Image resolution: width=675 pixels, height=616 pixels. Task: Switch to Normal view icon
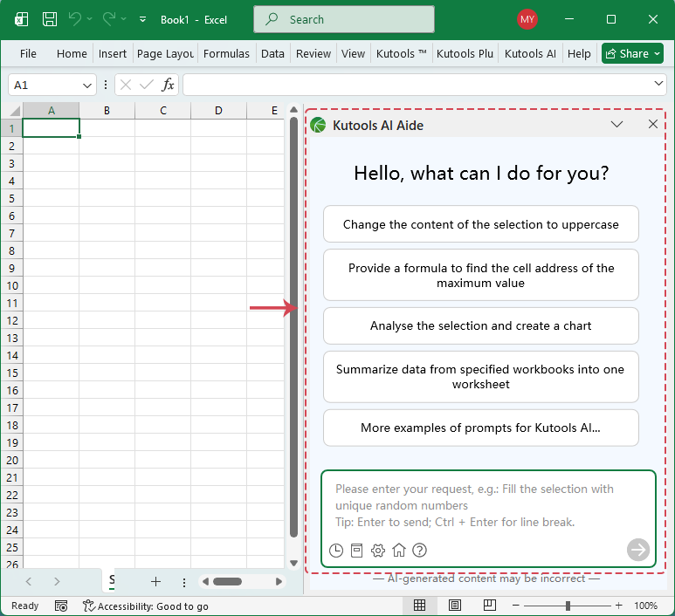419,606
